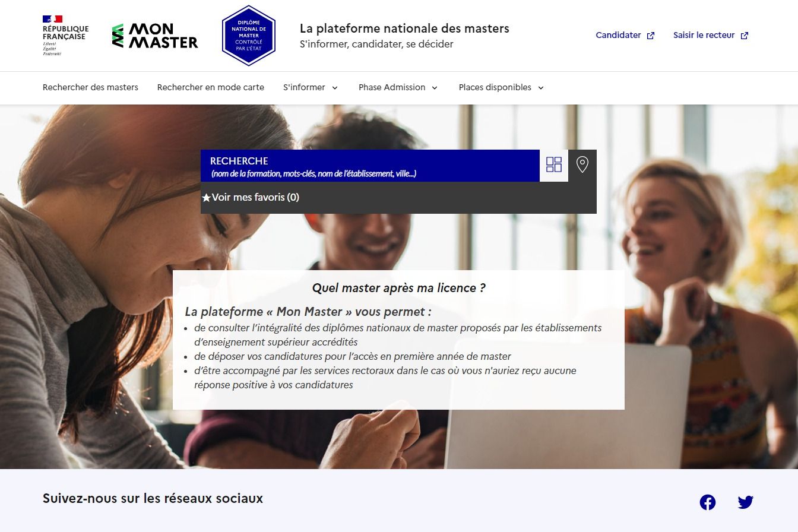Click inside the RECHERCHE search field
The image size is (798, 532).
click(x=368, y=166)
